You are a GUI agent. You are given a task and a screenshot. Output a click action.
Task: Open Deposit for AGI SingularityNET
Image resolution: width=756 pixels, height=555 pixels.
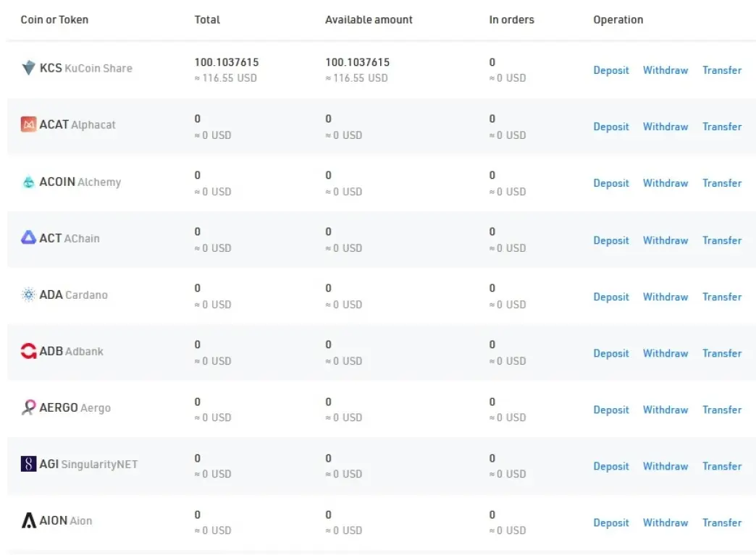[x=611, y=466]
